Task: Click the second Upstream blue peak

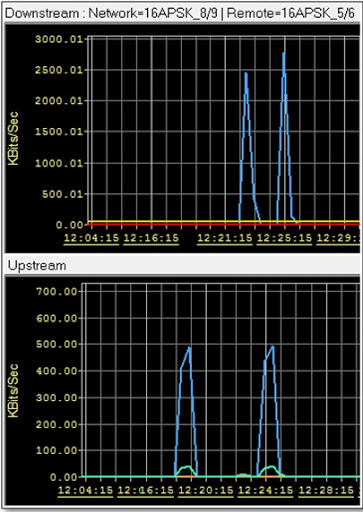Action: click(273, 347)
